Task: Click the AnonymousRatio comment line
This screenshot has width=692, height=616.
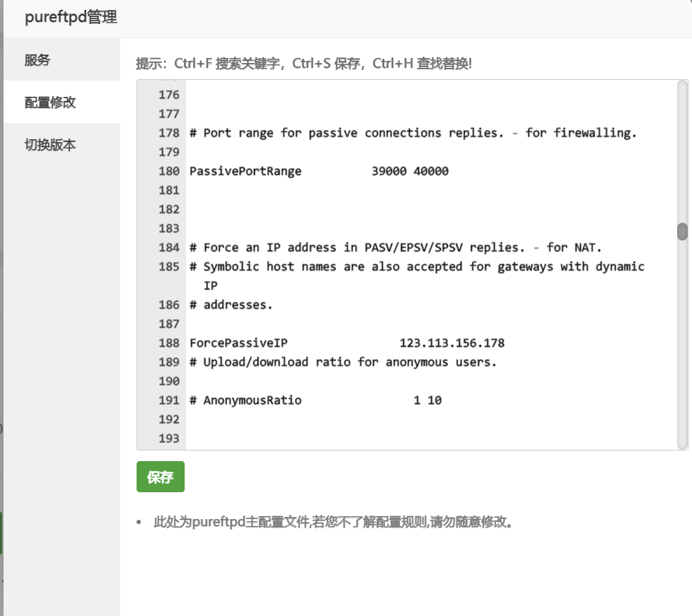Action: point(316,400)
